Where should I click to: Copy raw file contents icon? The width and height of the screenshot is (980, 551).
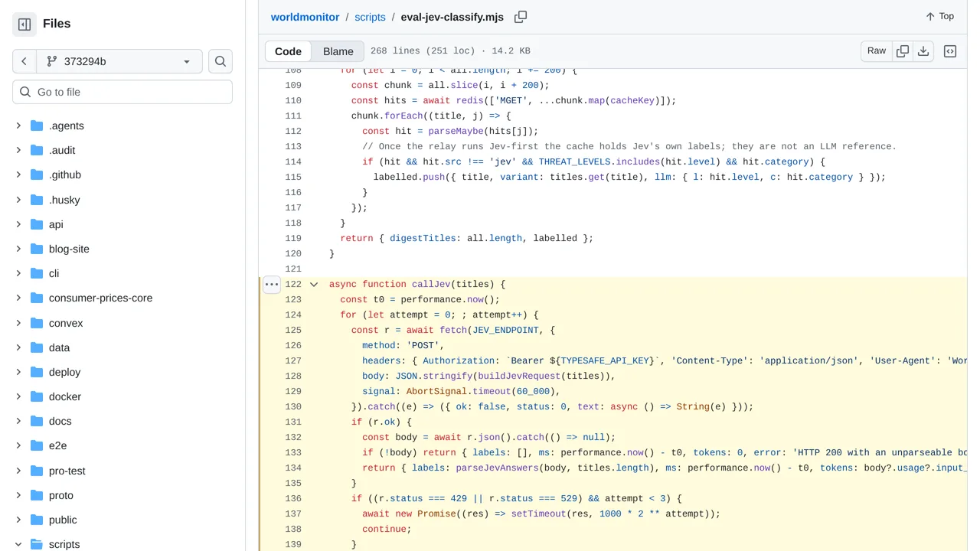click(903, 51)
